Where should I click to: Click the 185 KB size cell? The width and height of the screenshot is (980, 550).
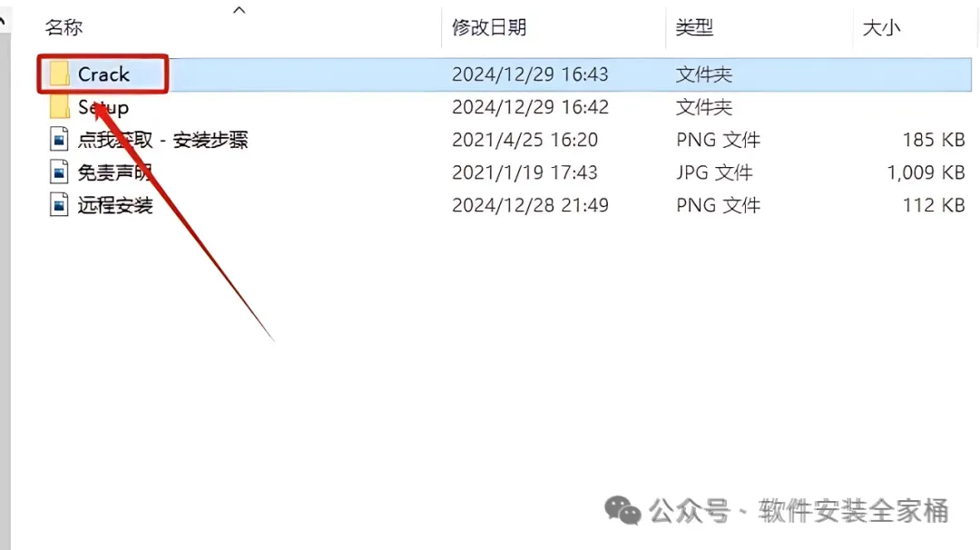point(934,140)
